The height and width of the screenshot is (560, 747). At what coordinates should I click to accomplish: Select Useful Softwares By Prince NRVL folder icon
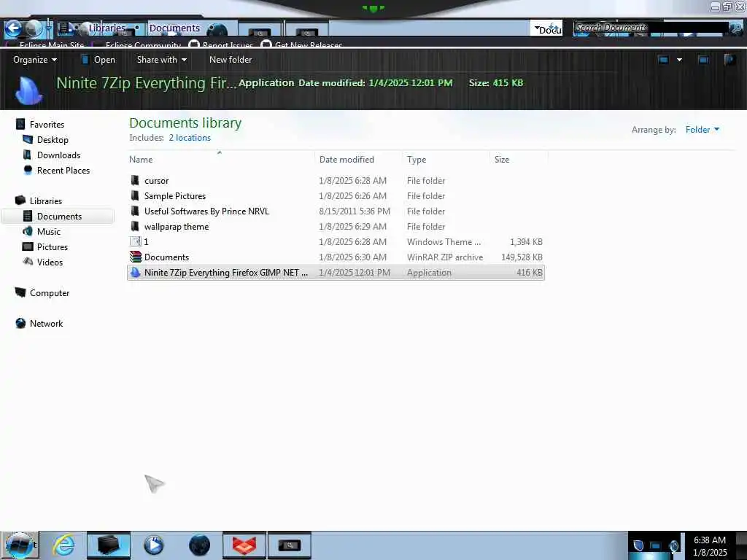coord(135,211)
